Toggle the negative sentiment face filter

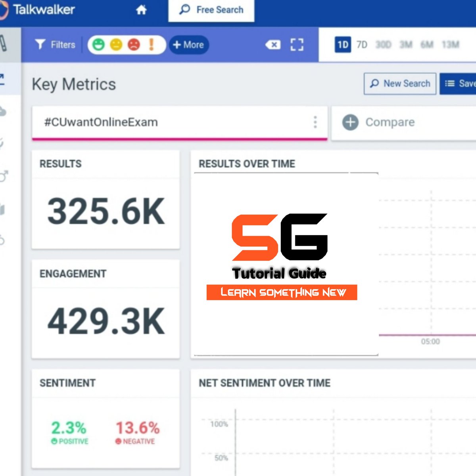coord(134,44)
